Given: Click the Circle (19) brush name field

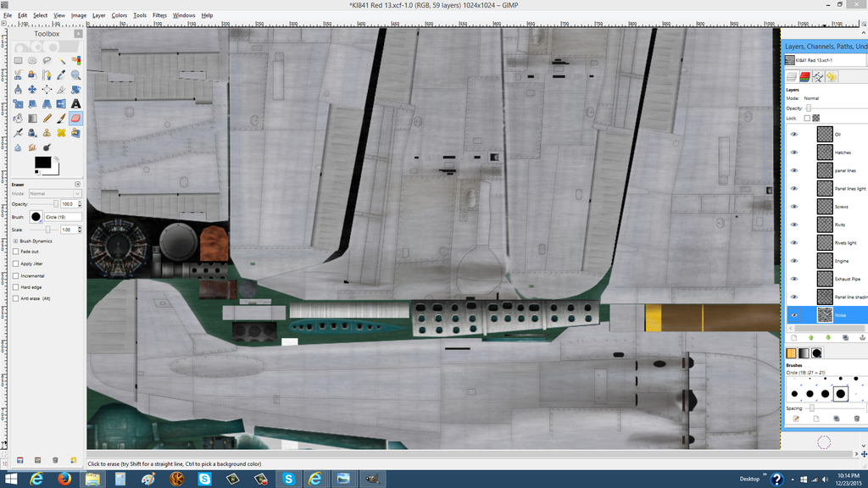Looking at the screenshot, I should (63, 217).
